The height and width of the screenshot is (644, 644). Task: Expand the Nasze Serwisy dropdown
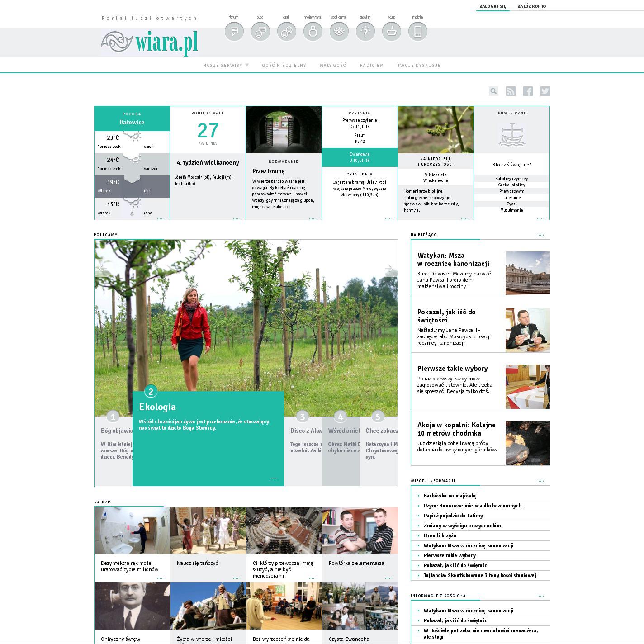tap(226, 66)
